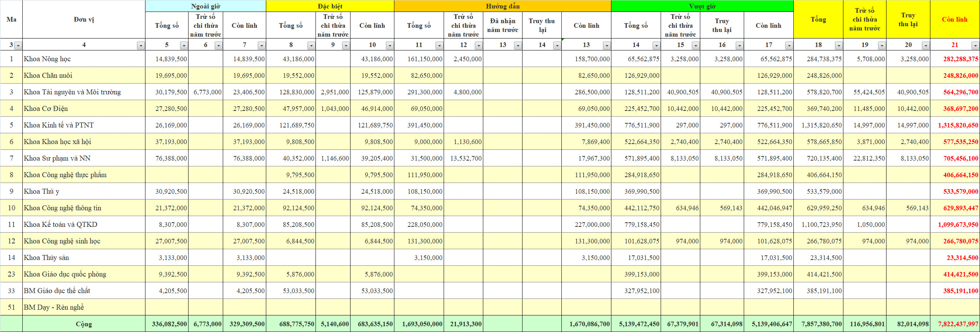Click the "Khoa Công nghệ thông tin" cell
The width and height of the screenshot is (980, 332).
coord(84,208)
